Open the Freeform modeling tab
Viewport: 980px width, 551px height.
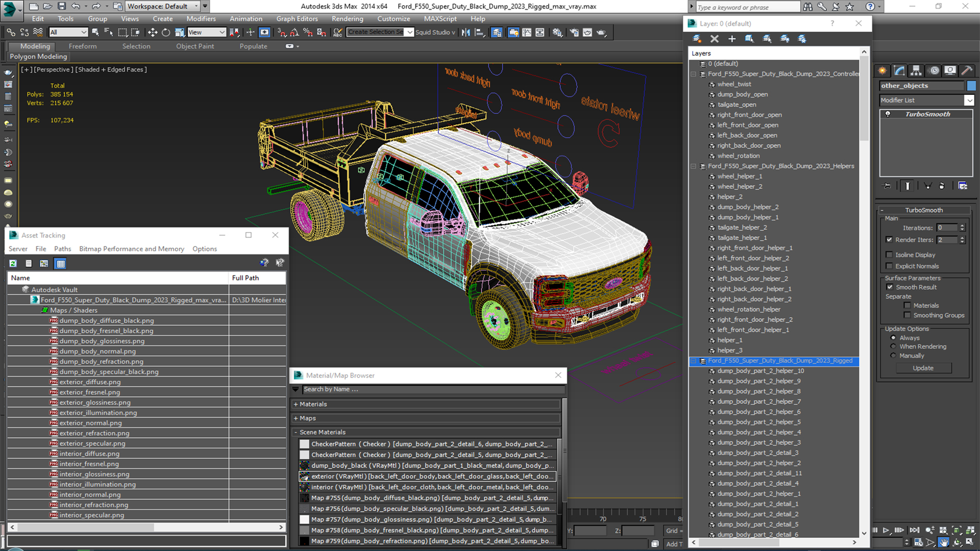point(82,46)
